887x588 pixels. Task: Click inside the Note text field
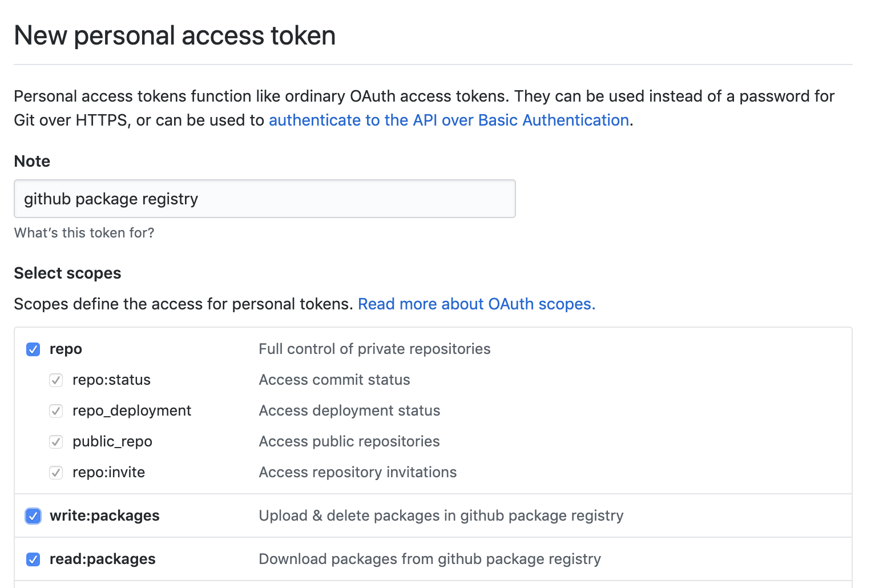264,199
